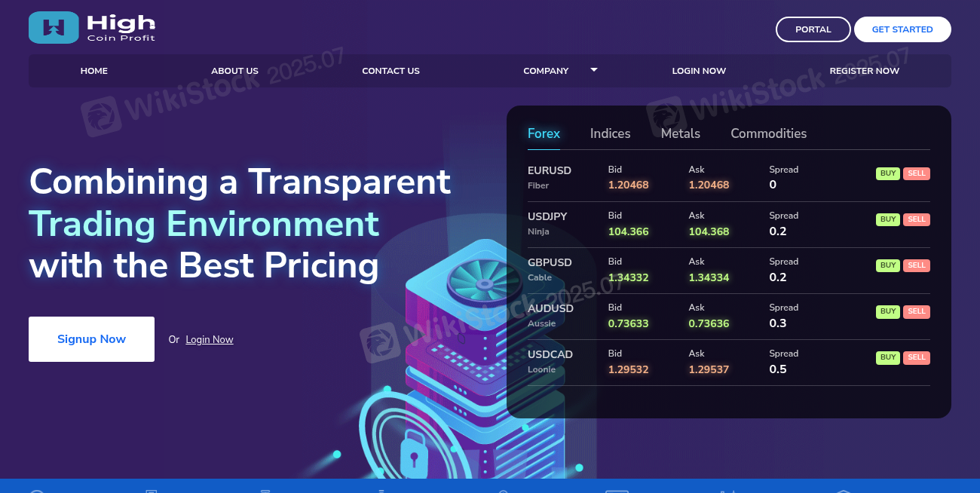Open the ABOUT US page
This screenshot has height=493, width=980.
[234, 70]
